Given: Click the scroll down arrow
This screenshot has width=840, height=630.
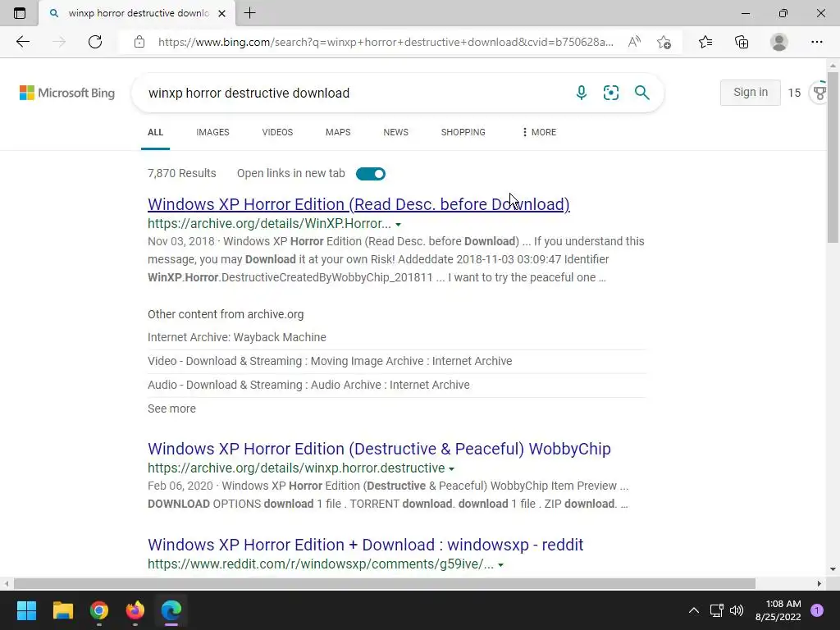Looking at the screenshot, I should [x=833, y=569].
